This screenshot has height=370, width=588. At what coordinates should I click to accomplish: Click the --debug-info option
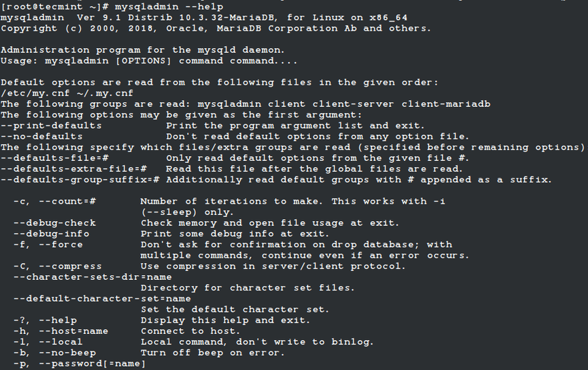[51, 234]
